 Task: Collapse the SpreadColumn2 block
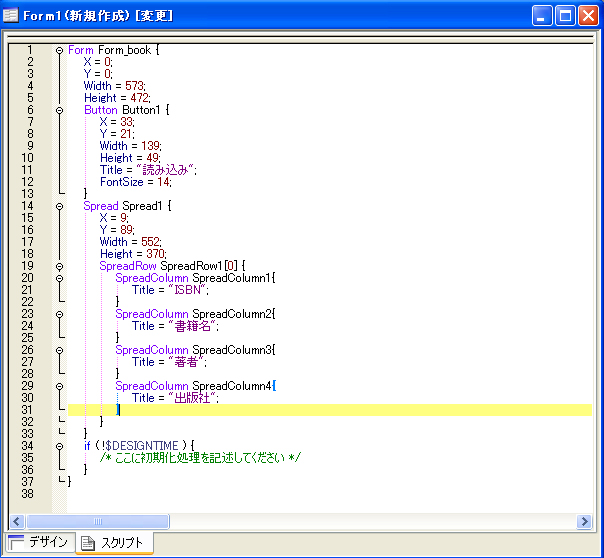click(x=59, y=314)
